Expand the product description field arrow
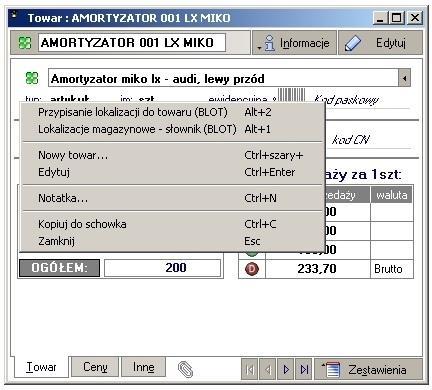This screenshot has height=390, width=432. pos(404,79)
